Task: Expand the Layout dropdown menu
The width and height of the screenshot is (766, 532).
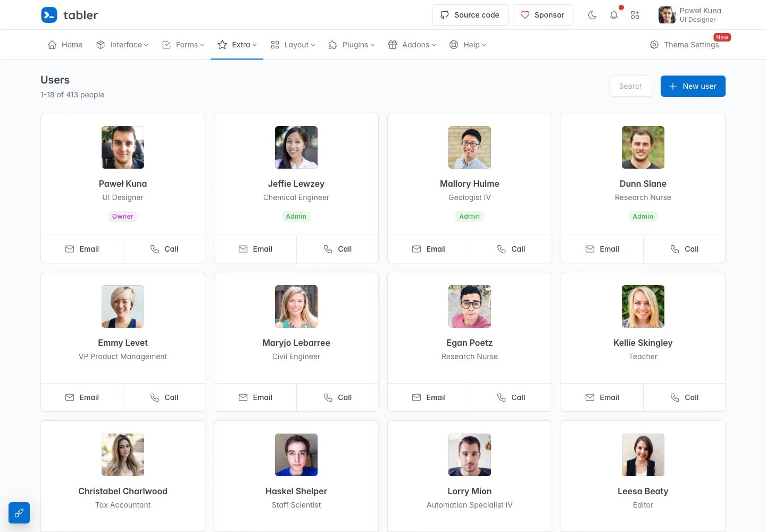Action: (293, 45)
